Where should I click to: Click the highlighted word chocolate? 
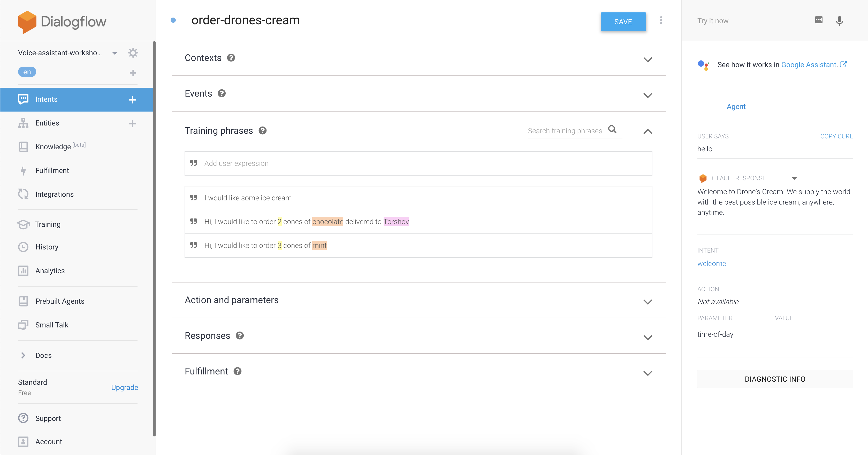pos(328,222)
